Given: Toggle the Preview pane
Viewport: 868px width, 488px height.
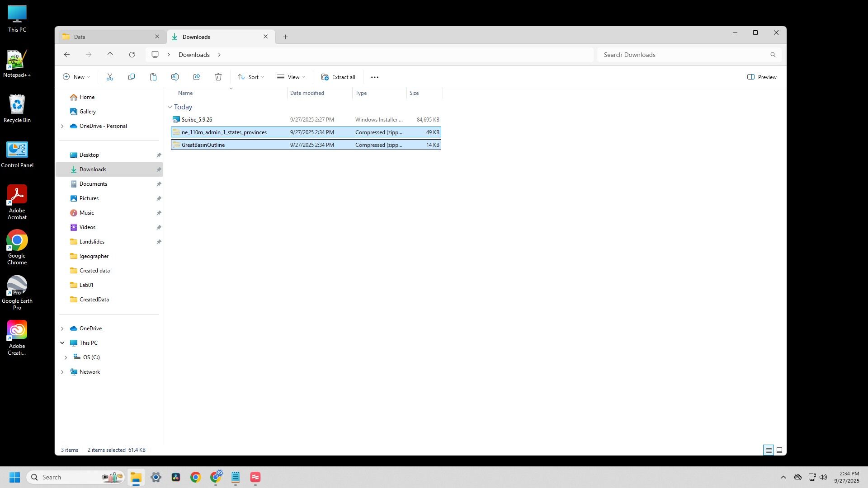Looking at the screenshot, I should coord(762,77).
